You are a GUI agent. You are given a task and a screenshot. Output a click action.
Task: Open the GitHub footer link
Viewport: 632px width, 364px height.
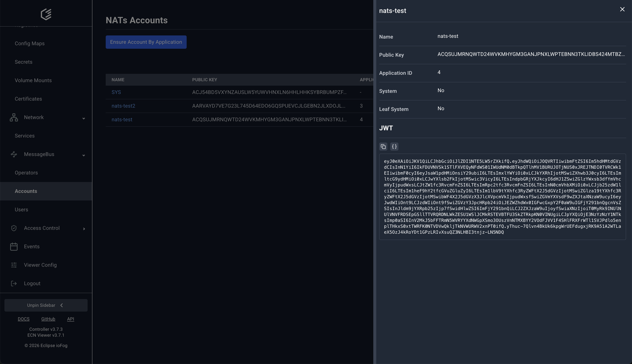click(48, 319)
